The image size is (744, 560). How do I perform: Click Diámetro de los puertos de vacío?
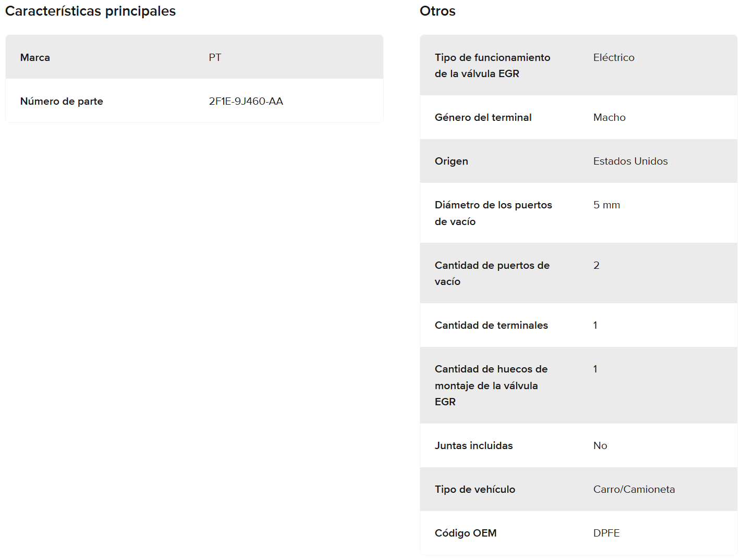click(x=493, y=213)
